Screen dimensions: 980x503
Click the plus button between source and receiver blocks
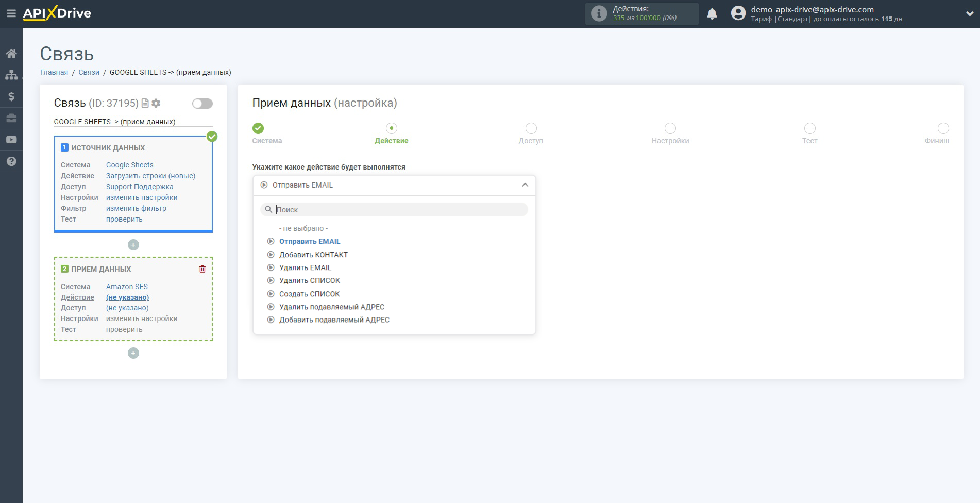[x=133, y=245]
